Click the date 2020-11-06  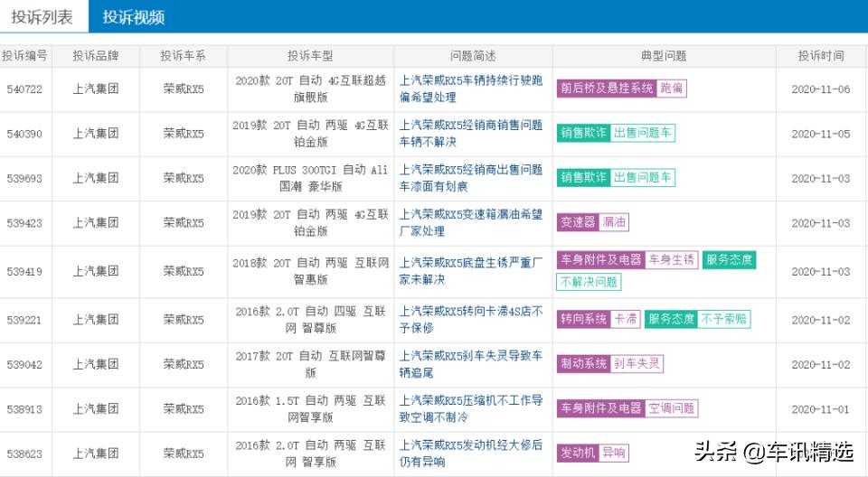pos(821,89)
